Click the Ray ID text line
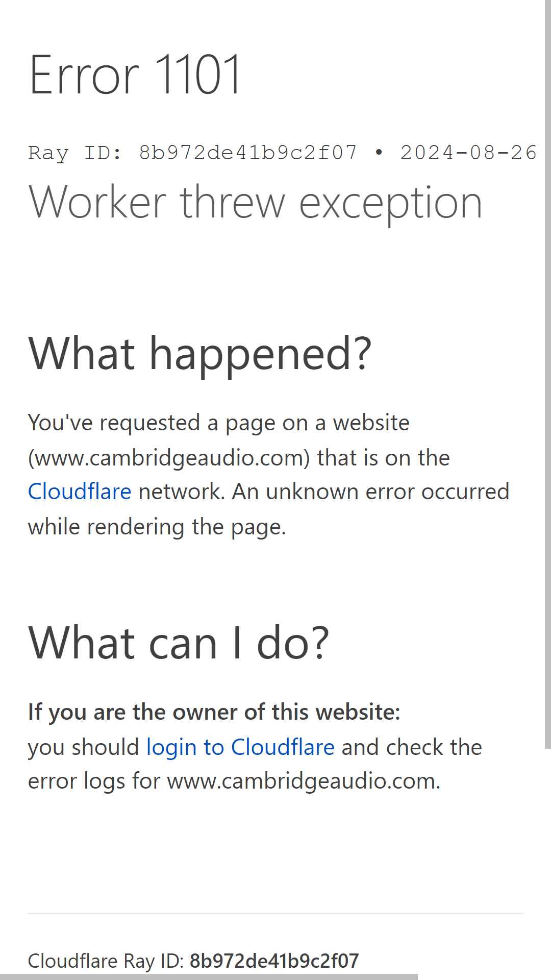The width and height of the screenshot is (551, 980). coord(282,153)
